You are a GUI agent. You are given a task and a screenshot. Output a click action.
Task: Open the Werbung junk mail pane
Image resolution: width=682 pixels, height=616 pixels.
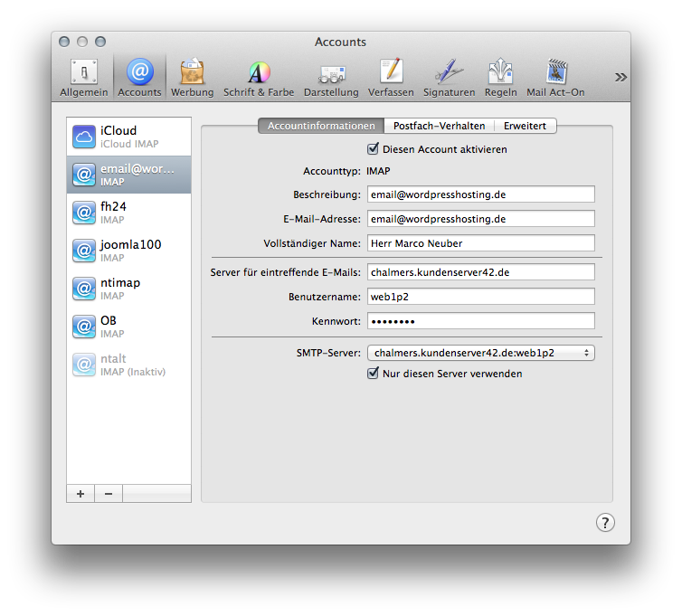[x=192, y=78]
